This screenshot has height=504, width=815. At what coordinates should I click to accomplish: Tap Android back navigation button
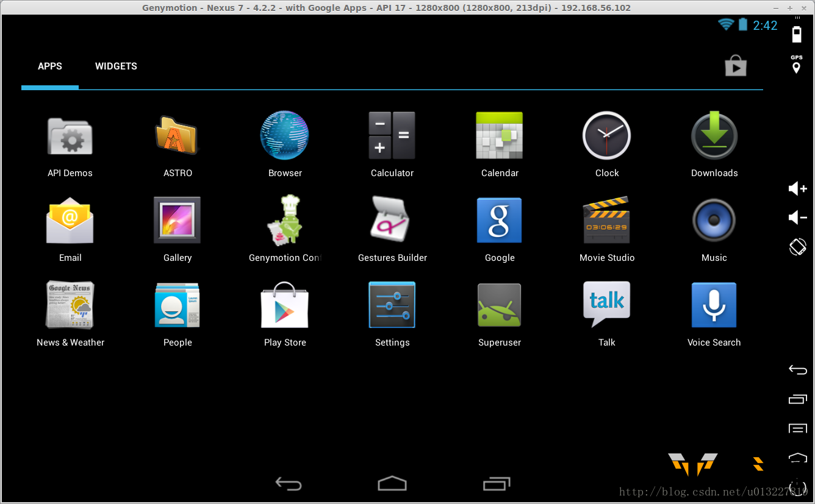288,484
